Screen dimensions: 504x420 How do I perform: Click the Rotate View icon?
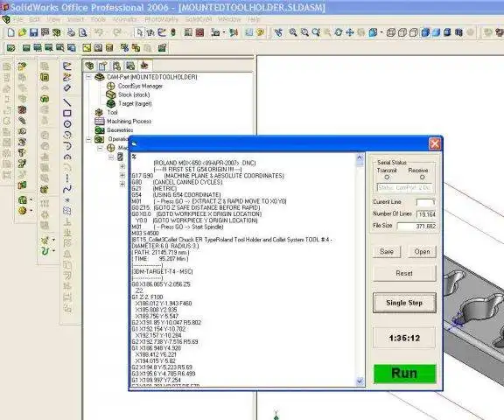[x=338, y=32]
